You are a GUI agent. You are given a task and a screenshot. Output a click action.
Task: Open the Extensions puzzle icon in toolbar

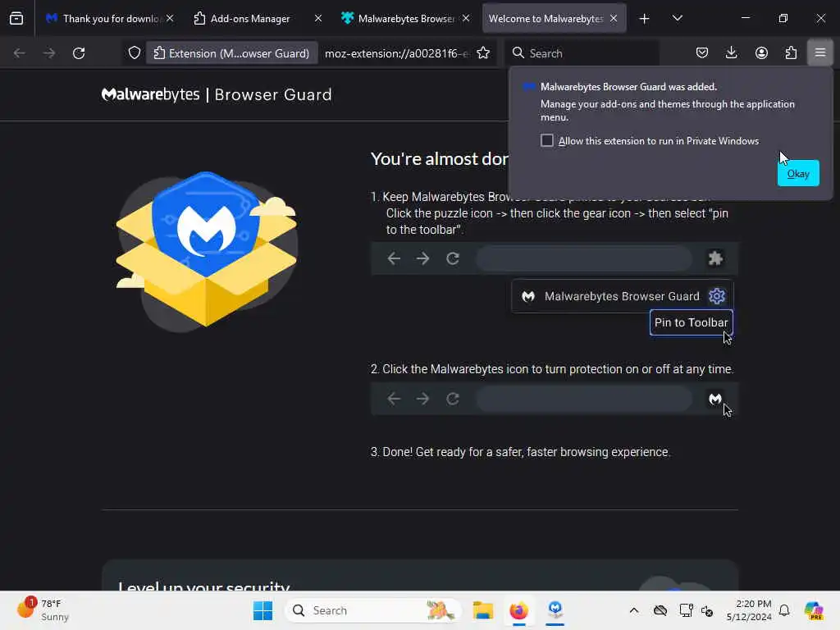point(791,52)
